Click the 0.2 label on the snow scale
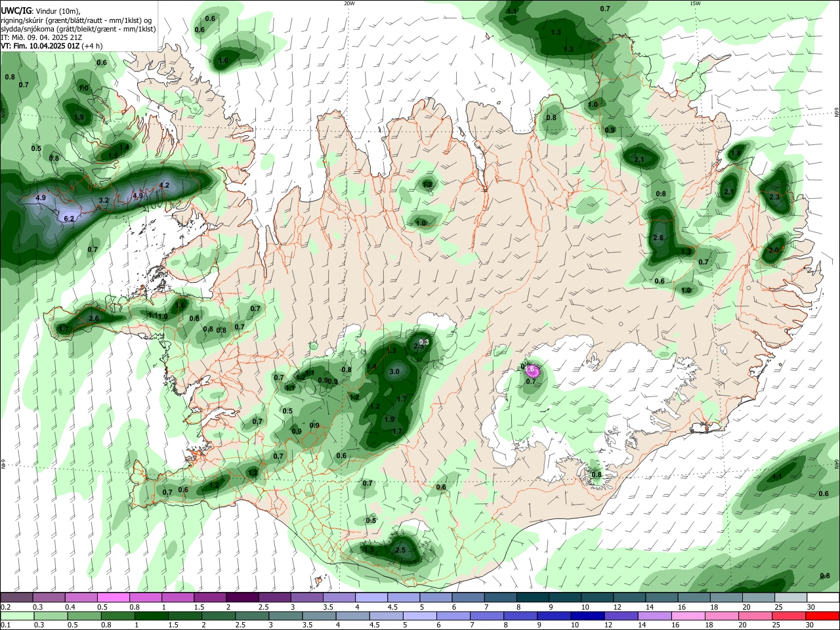This screenshot has width=840, height=630. coord(5,608)
